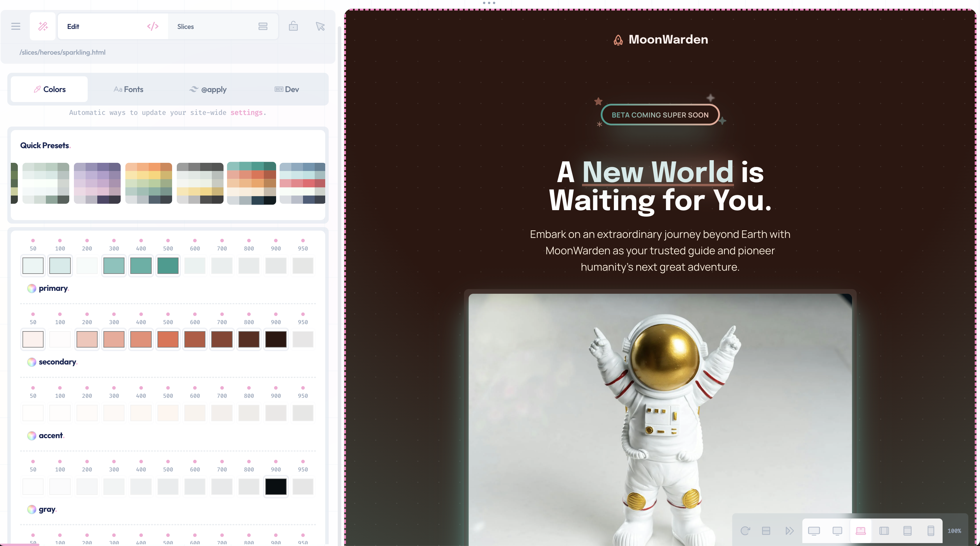Click the fast-forward double arrow icon
The image size is (980, 546).
click(x=789, y=531)
